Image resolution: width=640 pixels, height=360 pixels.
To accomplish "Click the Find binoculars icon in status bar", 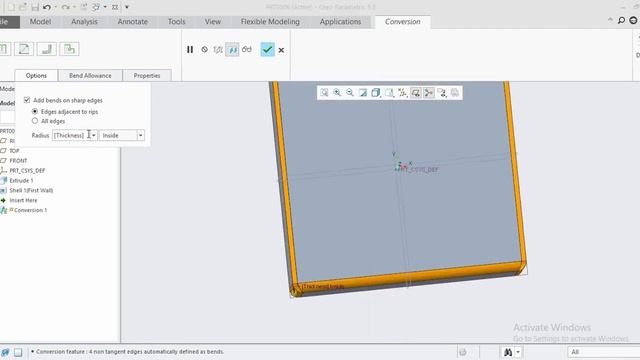I will click(508, 352).
